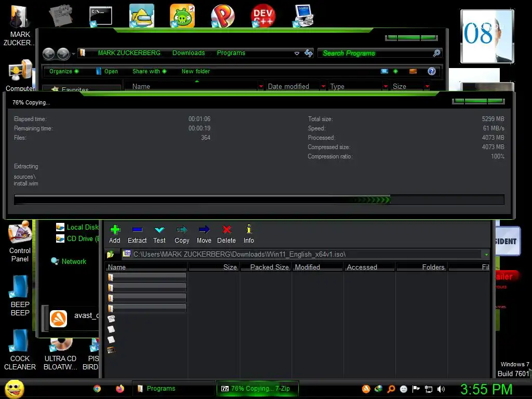Click the Action Center flag tray icon

click(x=416, y=389)
